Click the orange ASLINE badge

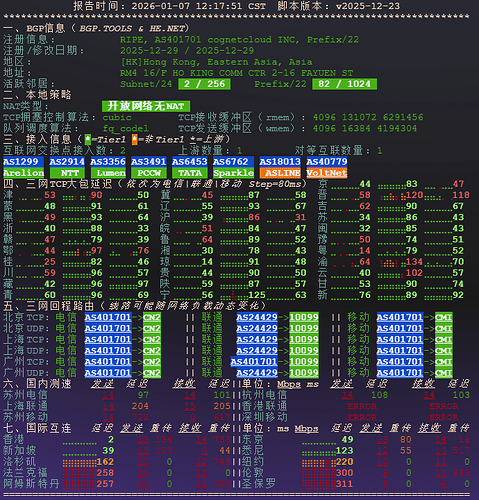[280, 173]
